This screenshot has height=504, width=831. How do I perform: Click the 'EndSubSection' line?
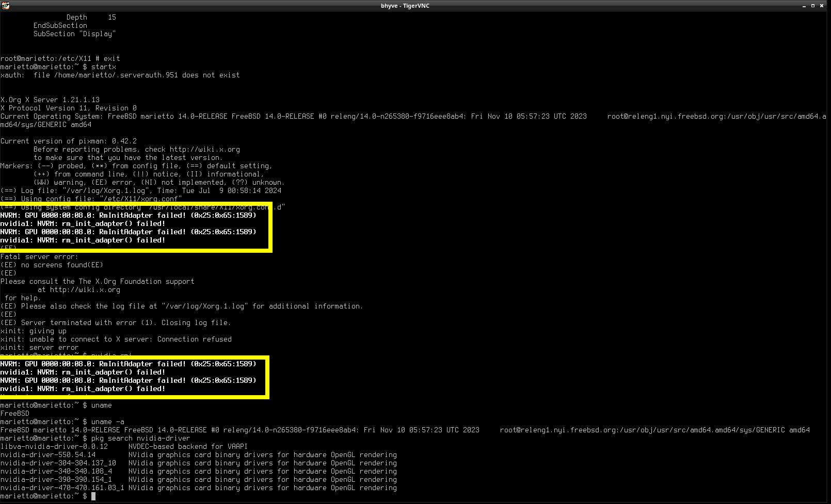(x=60, y=26)
